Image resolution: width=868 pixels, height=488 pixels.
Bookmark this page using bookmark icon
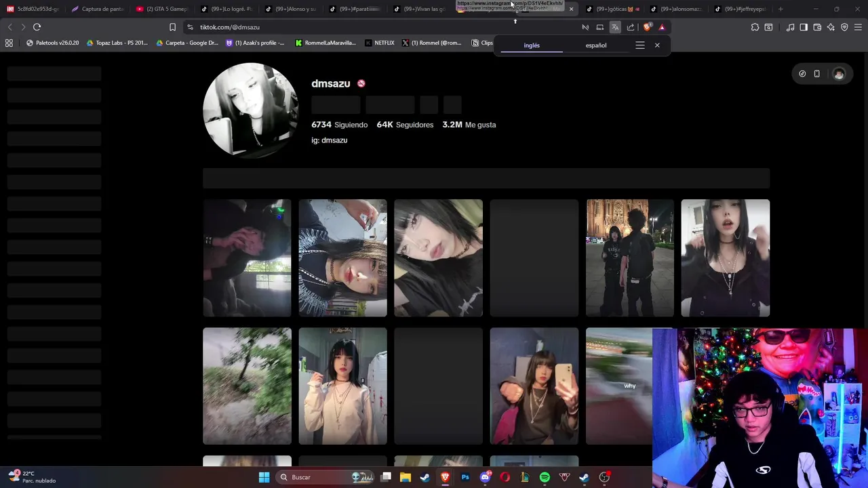point(172,27)
